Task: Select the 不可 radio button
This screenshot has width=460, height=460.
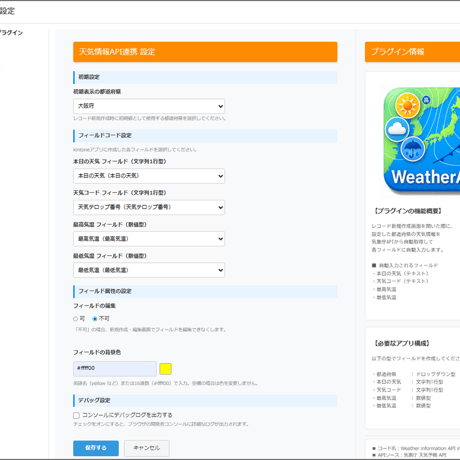Action: [95, 319]
